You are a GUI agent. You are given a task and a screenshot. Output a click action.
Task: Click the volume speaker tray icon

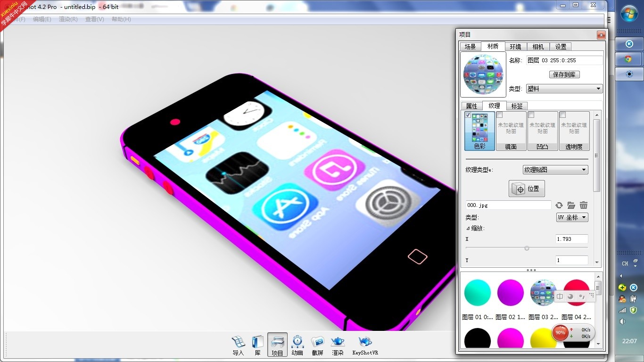(x=622, y=321)
